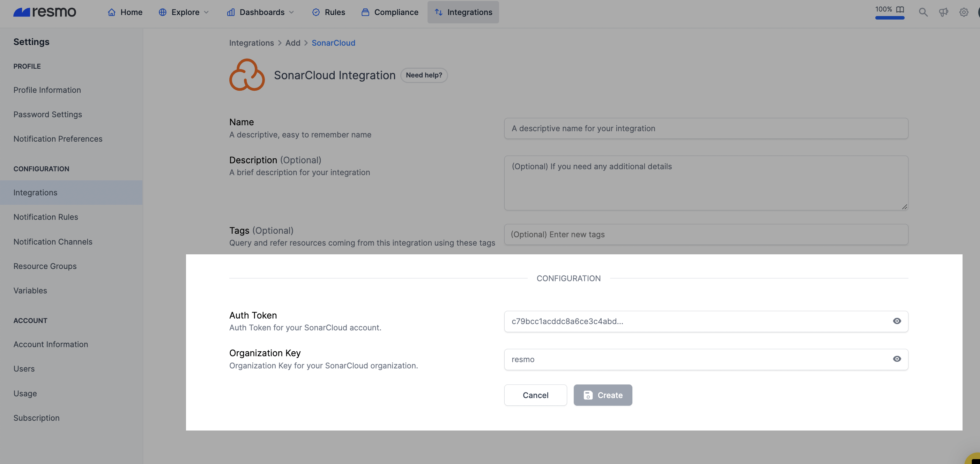Click the Compliance lock icon
The height and width of the screenshot is (464, 980).
coord(365,12)
